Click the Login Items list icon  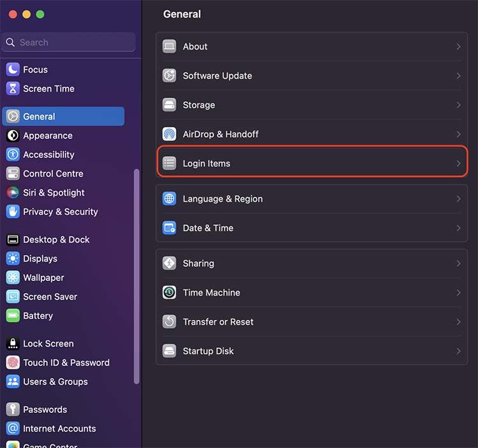[169, 163]
